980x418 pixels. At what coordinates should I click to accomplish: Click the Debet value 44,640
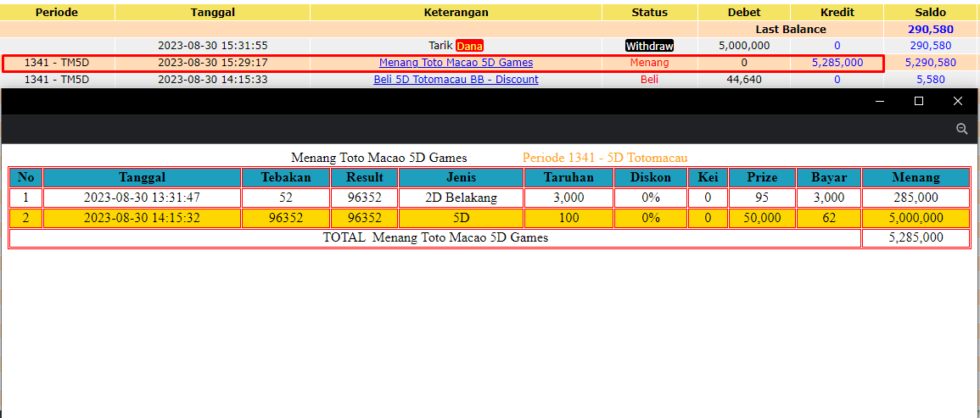pyautogui.click(x=744, y=80)
